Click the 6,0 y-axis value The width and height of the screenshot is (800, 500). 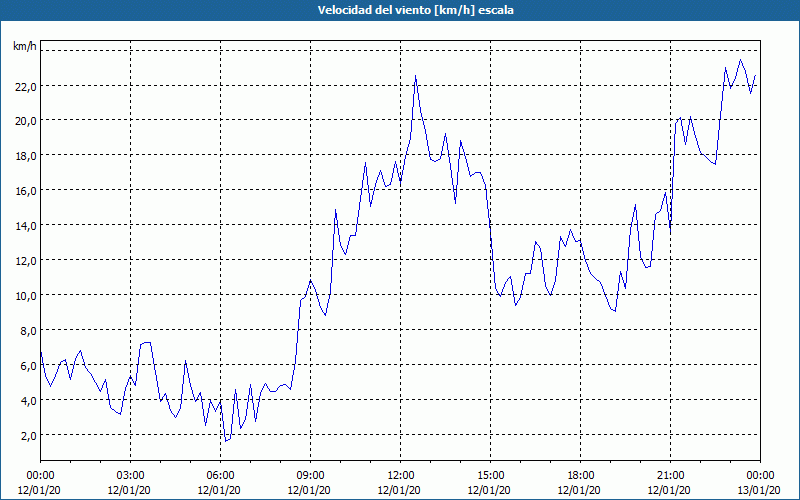pyautogui.click(x=28, y=367)
